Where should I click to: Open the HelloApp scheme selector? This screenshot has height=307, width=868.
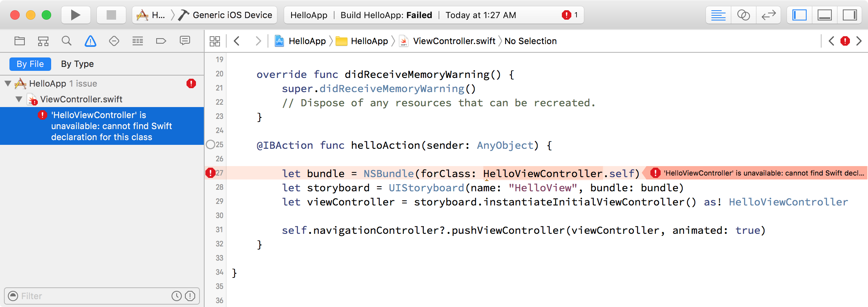pyautogui.click(x=151, y=15)
